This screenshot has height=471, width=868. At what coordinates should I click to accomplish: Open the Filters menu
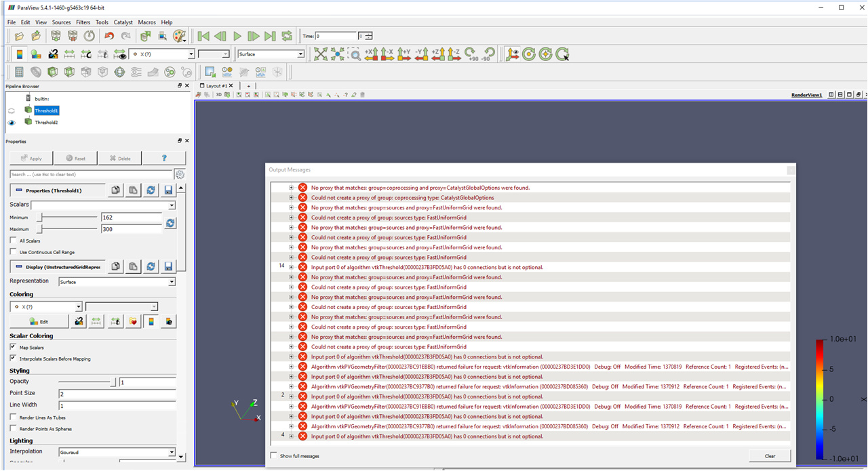[x=83, y=22]
